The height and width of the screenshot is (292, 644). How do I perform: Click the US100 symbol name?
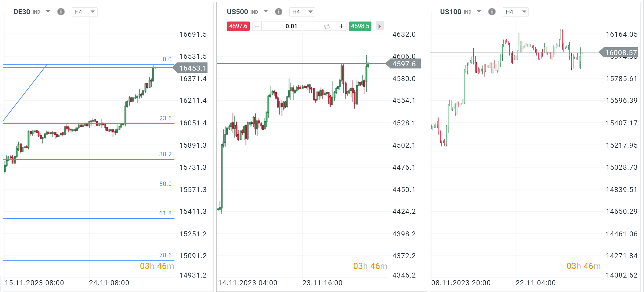[x=451, y=12]
